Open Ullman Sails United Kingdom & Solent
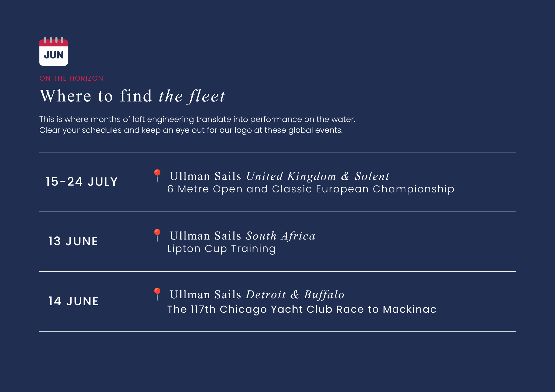 (280, 176)
